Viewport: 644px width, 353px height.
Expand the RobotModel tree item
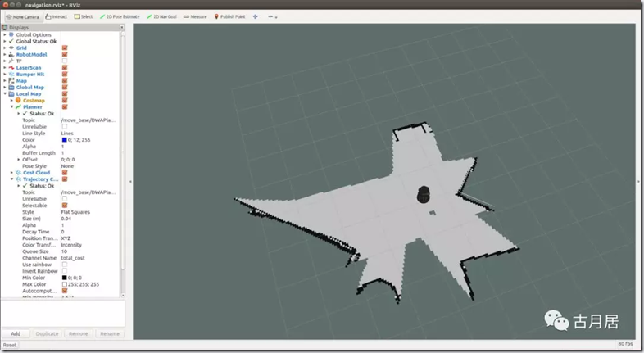(x=5, y=54)
